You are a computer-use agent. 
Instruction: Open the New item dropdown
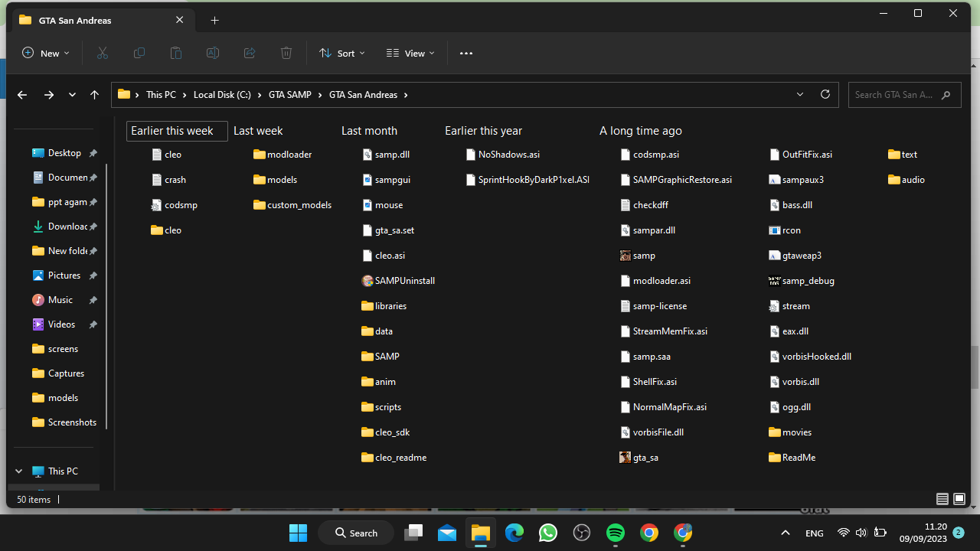pos(46,53)
